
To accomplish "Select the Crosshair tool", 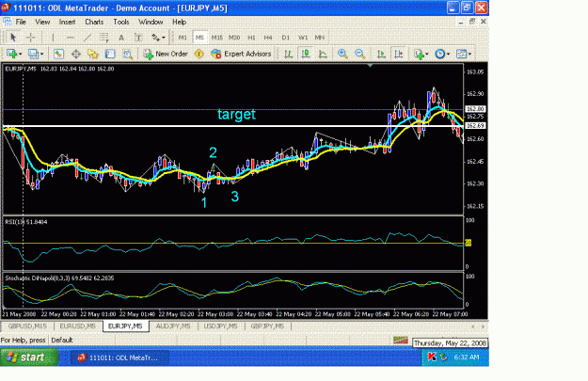I will [31, 38].
